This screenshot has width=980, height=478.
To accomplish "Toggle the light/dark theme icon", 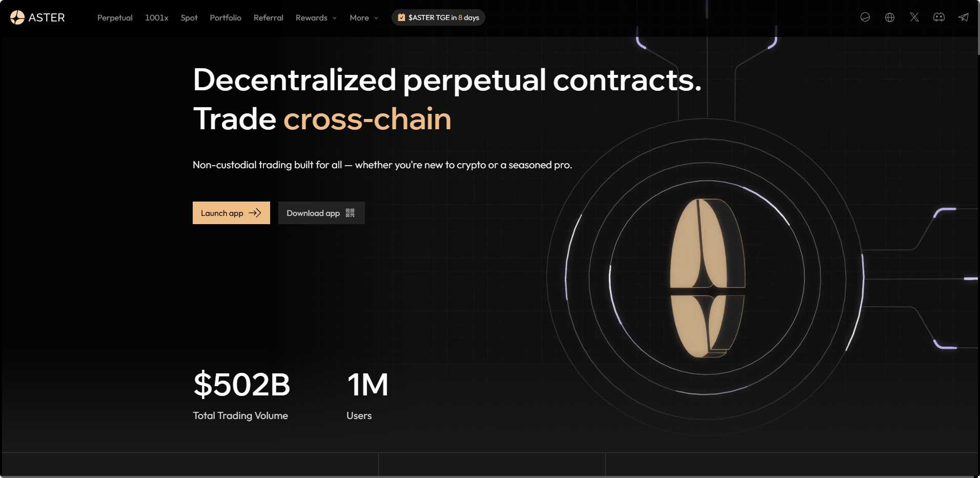I will tap(865, 17).
